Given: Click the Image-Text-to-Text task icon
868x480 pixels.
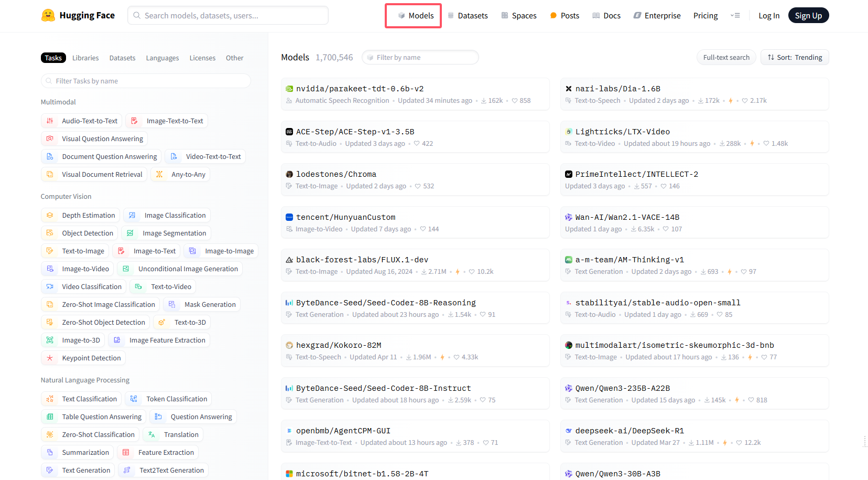Looking at the screenshot, I should tap(134, 121).
